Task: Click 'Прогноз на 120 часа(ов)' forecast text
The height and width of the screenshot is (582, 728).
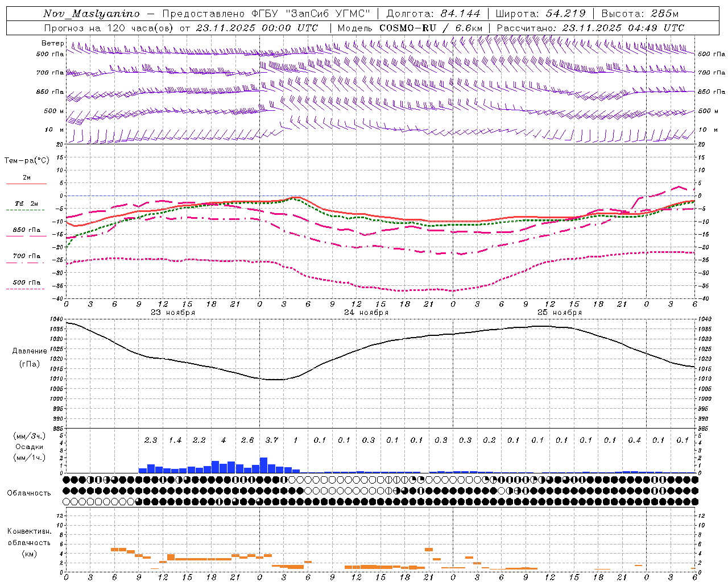Action: [109, 28]
